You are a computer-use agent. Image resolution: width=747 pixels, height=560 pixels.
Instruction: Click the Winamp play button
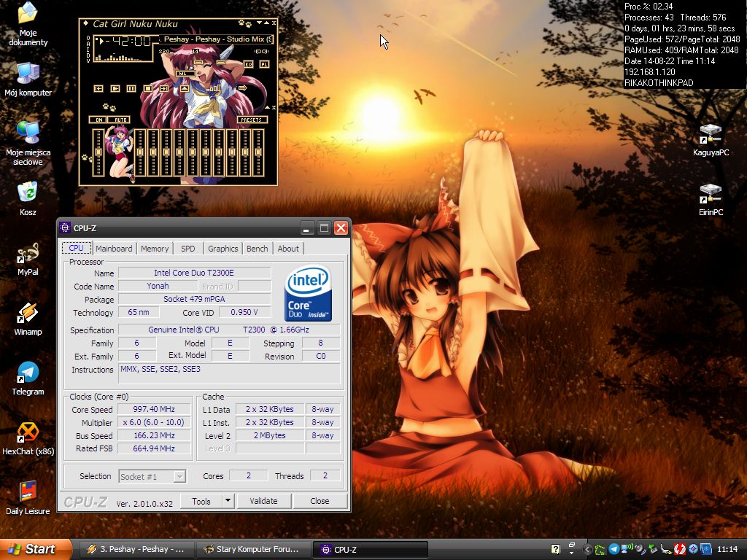tap(115, 88)
